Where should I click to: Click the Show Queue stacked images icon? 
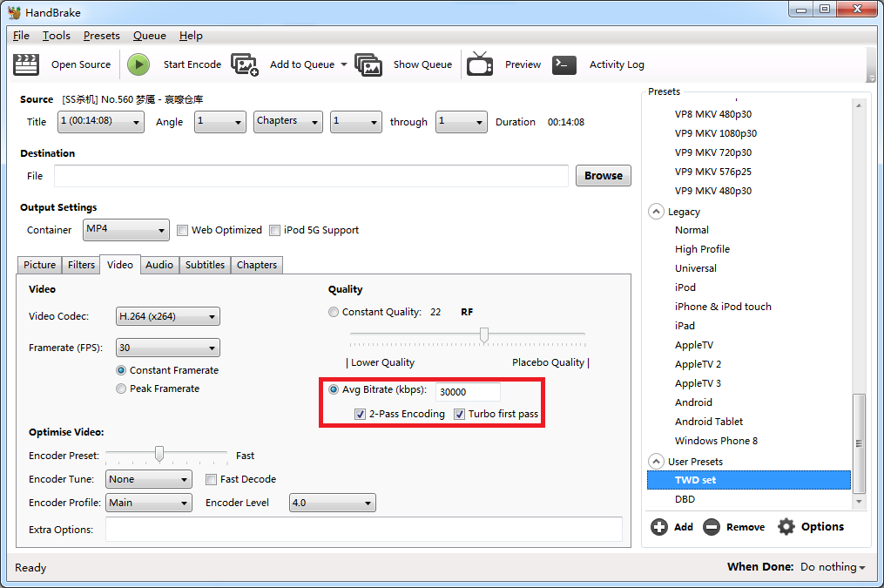pos(368,64)
